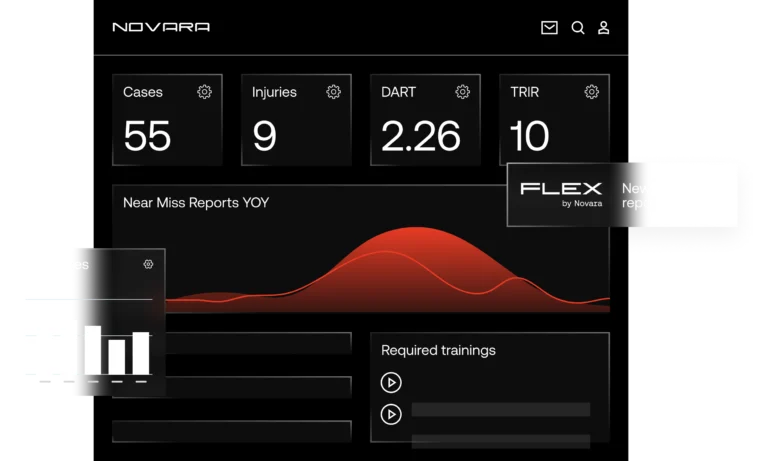Open settings gear on TRIR card
Image resolution: width=760 pixels, height=461 pixels.
(x=591, y=92)
